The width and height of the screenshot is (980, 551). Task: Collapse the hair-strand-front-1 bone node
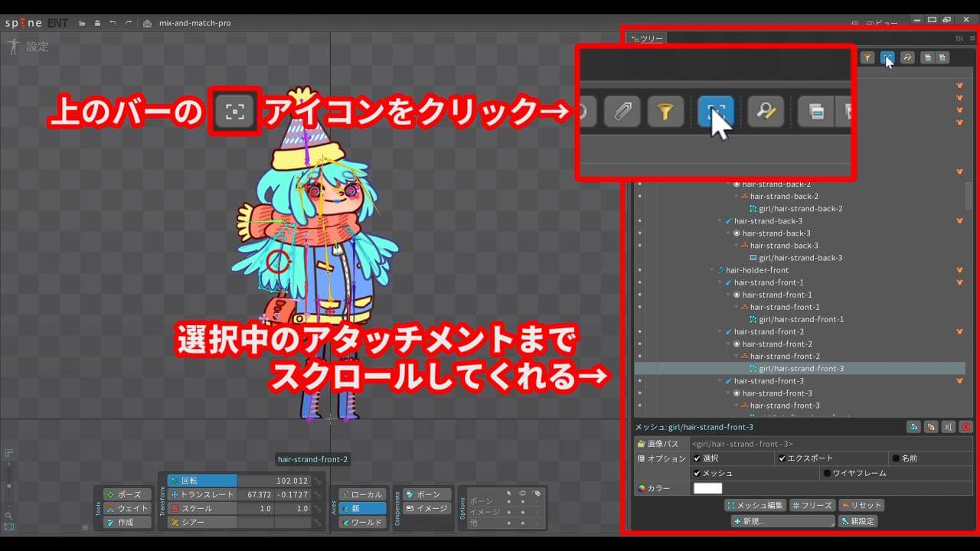720,282
